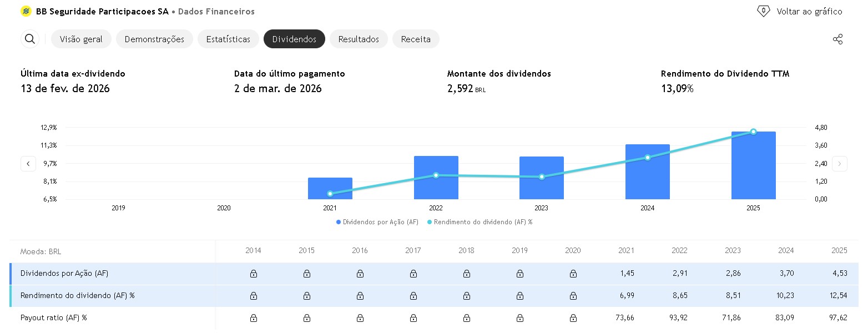
Task: Click the right chevron to scroll chart forward
Action: [839, 164]
